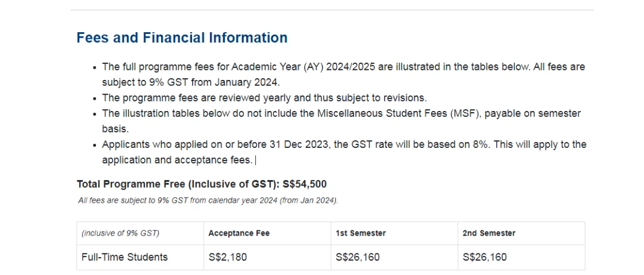Image resolution: width=644 pixels, height=275 pixels.
Task: Click the 2nd Semester column header
Action: tap(489, 233)
